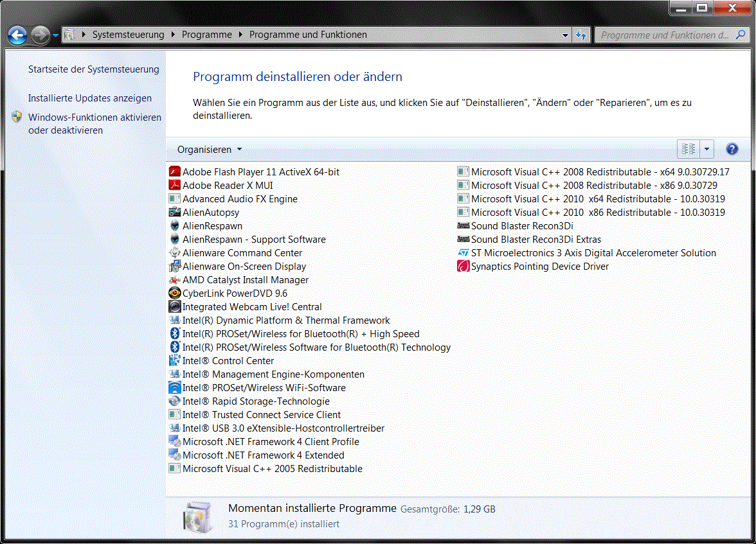Select Microsoft .NET Framework 4 Client Profile

(264, 441)
